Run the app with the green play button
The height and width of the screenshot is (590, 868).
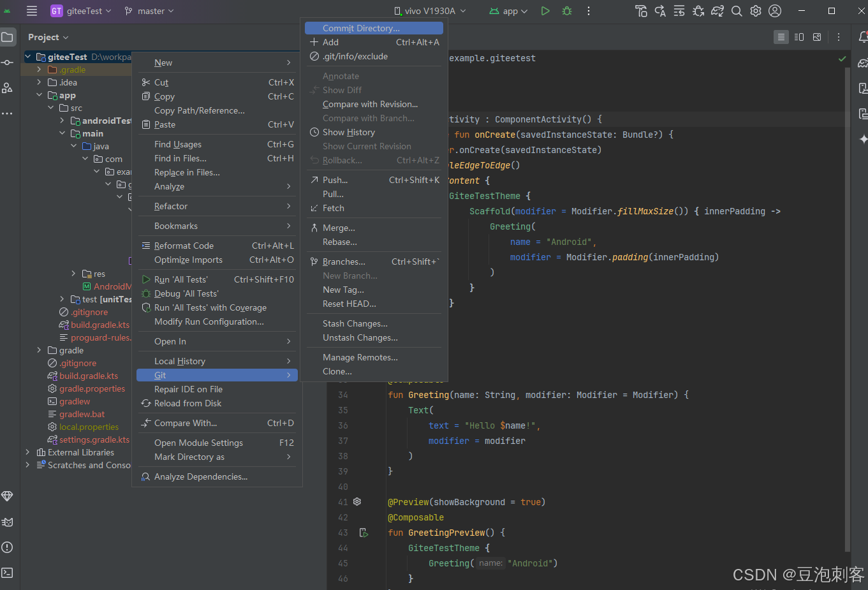(544, 10)
